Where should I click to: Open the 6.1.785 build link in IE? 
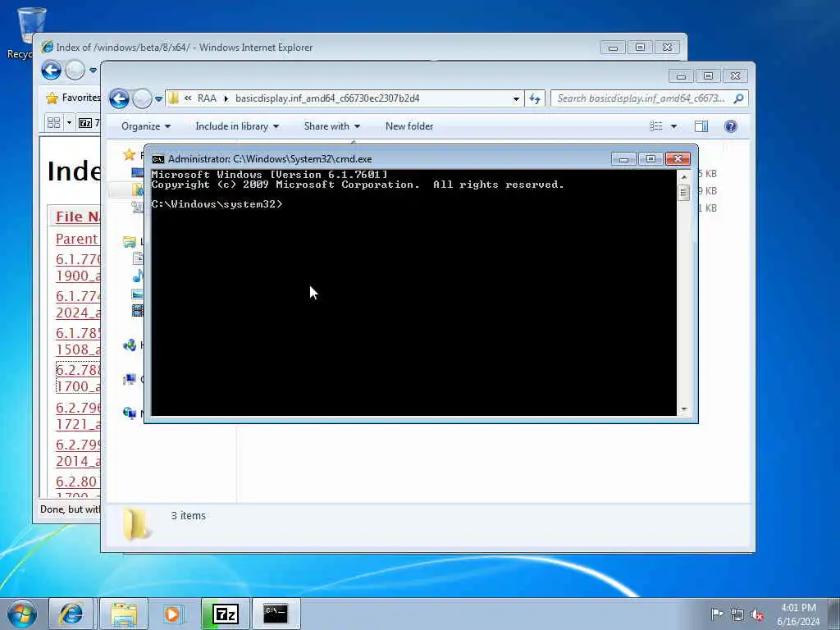78,341
